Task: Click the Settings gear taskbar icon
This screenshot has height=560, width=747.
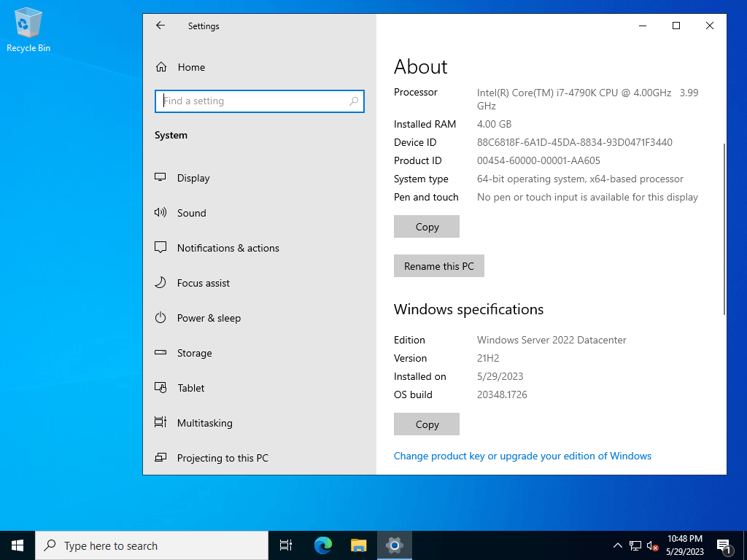Action: click(395, 545)
